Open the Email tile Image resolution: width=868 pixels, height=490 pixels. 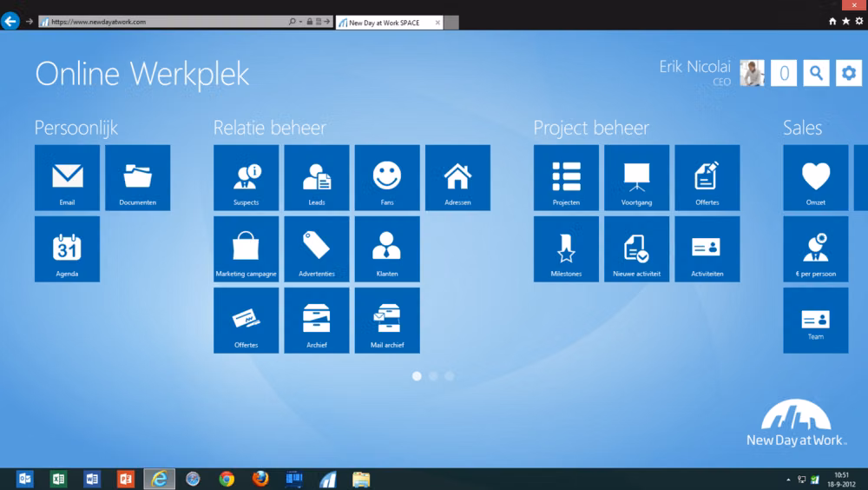pyautogui.click(x=67, y=177)
